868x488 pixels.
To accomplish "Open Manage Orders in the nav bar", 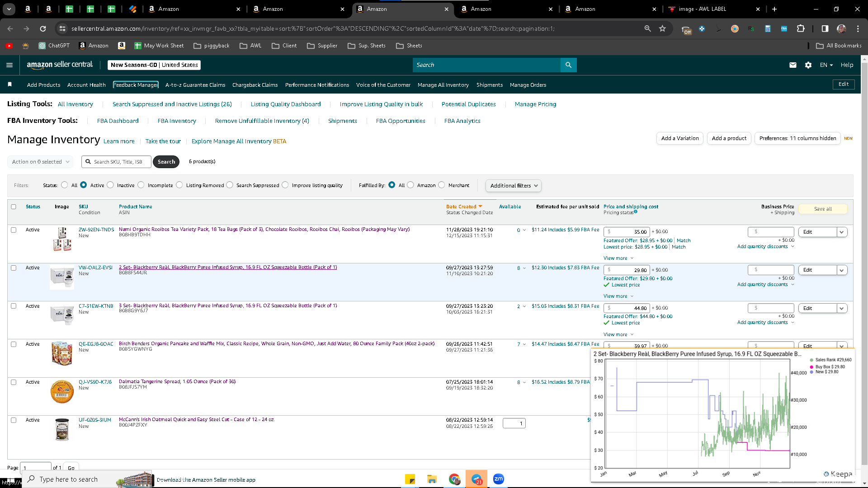I will click(528, 85).
